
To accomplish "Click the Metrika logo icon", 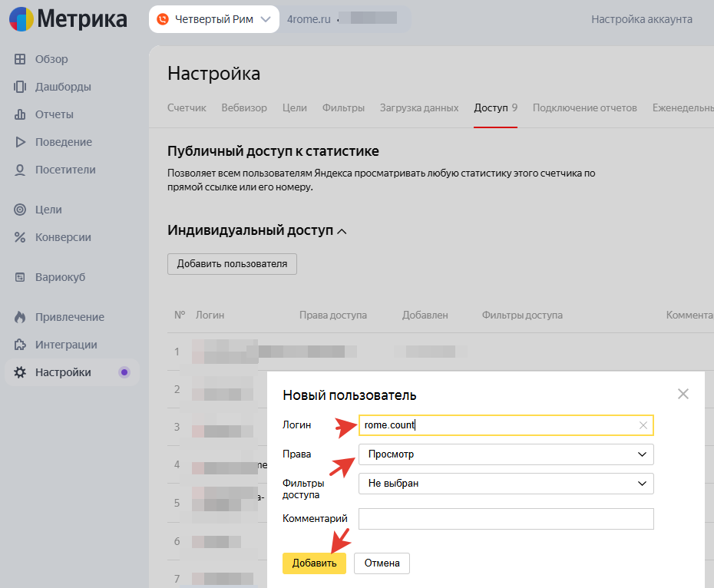I will pyautogui.click(x=21, y=19).
